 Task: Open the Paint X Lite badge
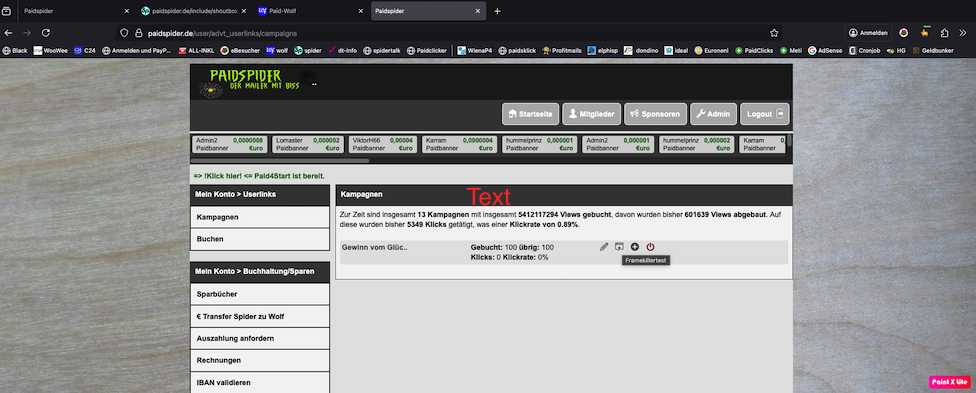coord(950,382)
